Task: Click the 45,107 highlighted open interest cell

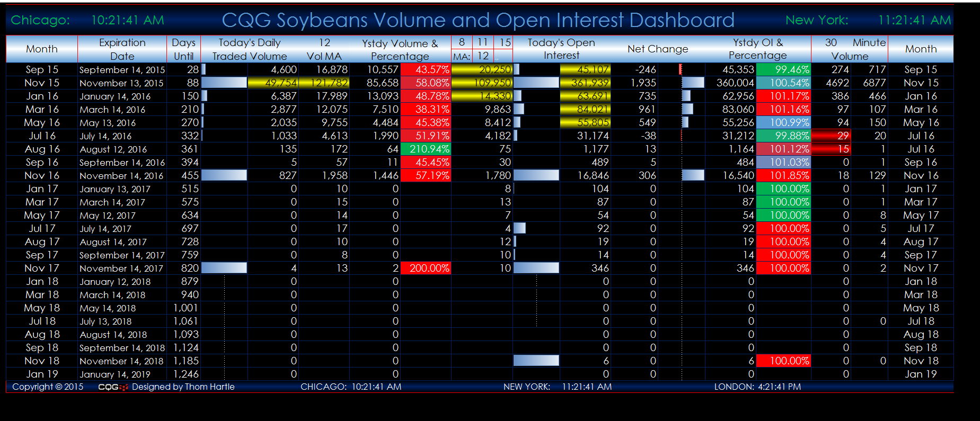Action: [x=585, y=69]
